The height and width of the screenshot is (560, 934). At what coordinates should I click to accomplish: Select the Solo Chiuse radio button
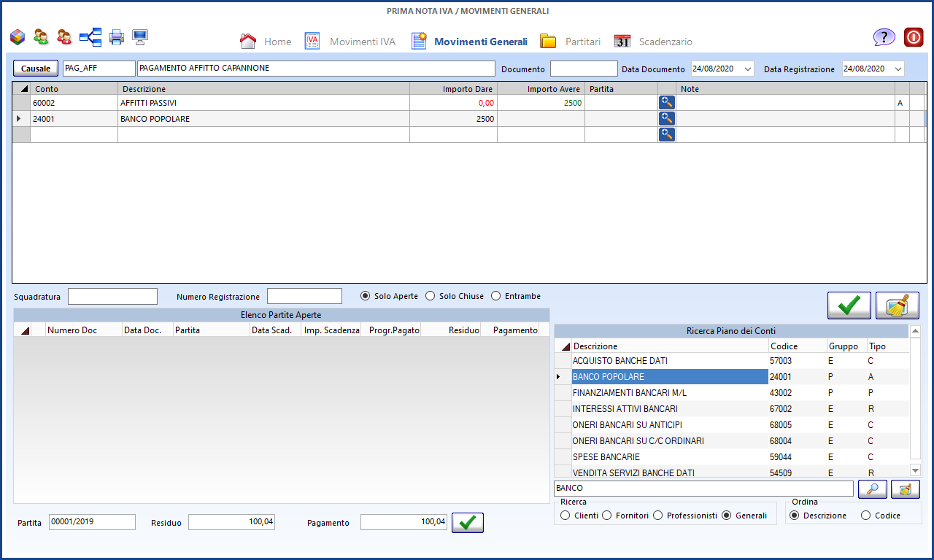pyautogui.click(x=431, y=296)
